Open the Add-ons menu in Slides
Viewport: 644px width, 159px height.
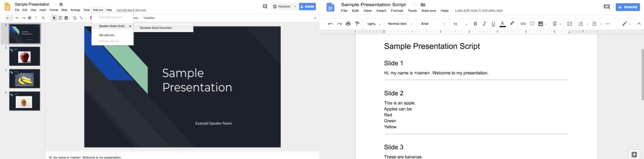98,10
